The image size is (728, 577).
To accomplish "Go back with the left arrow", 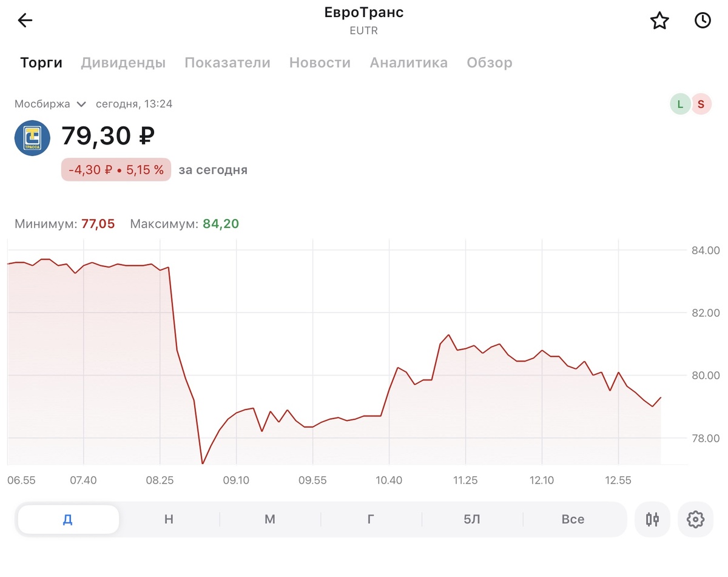I will click(x=25, y=21).
